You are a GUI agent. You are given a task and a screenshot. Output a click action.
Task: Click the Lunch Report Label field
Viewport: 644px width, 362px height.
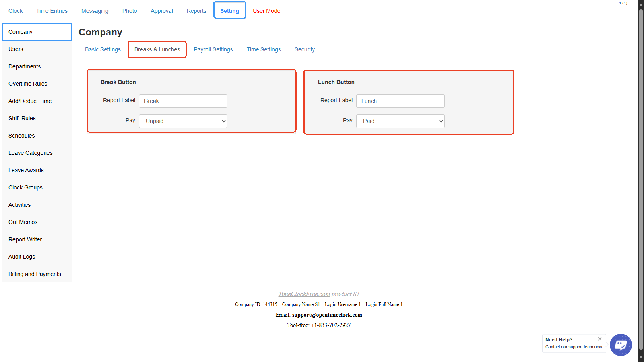[400, 101]
